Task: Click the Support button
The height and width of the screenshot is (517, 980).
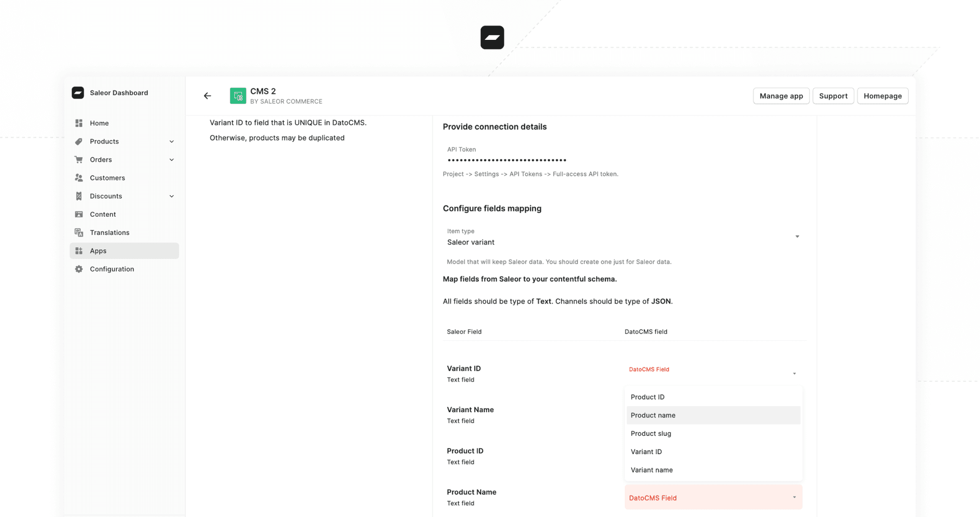Action: coord(833,96)
